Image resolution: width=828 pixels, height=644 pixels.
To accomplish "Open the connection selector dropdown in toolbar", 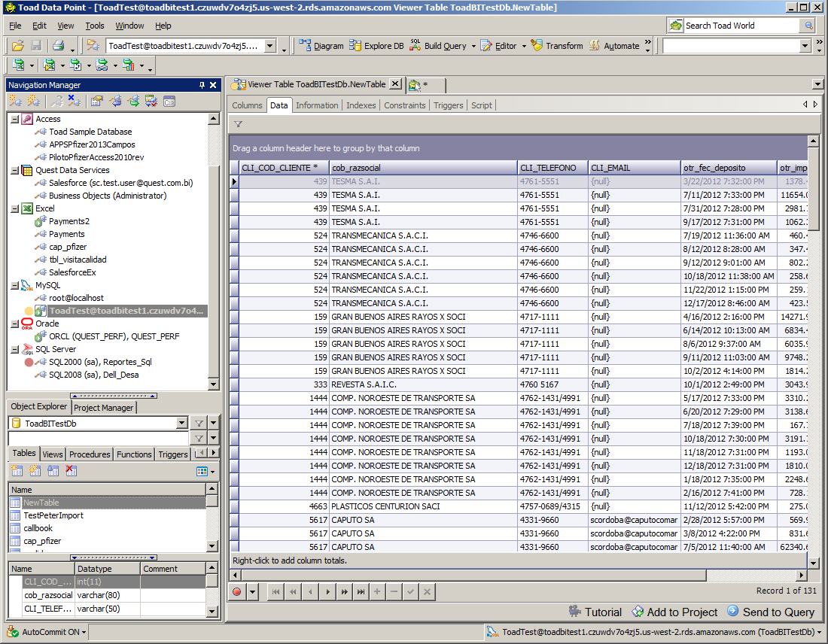I will [269, 46].
